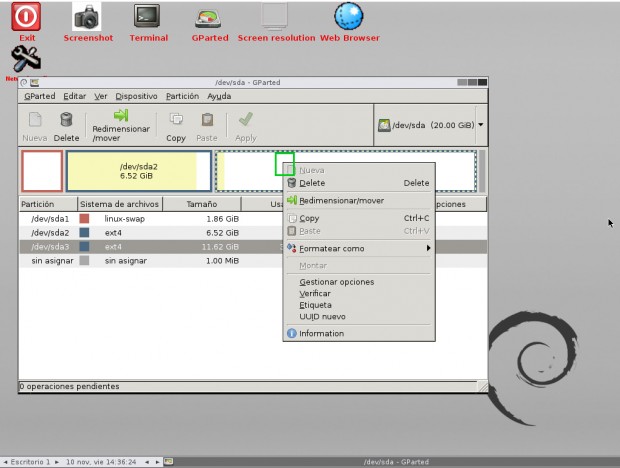Screen dimensions: 620x468
Task: Select Paste in the context menu
Action: 359,231
